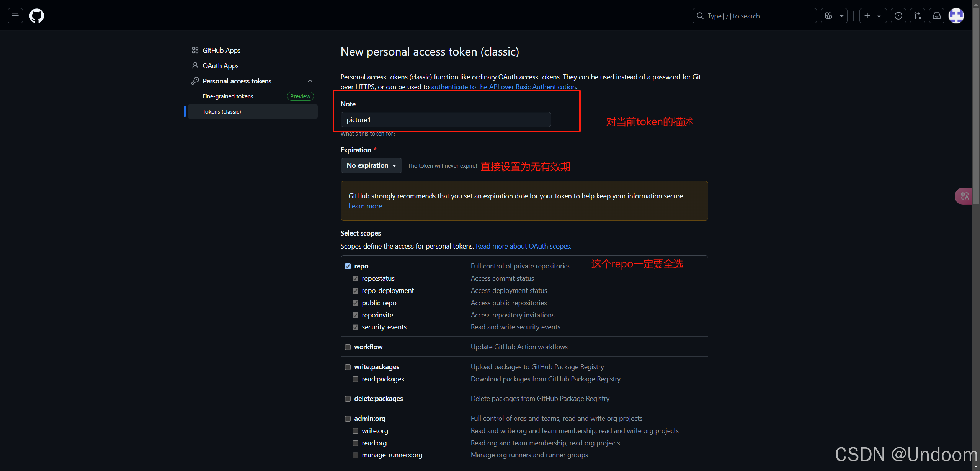Open the notifications inbox icon
This screenshot has height=471, width=980.
[937, 16]
